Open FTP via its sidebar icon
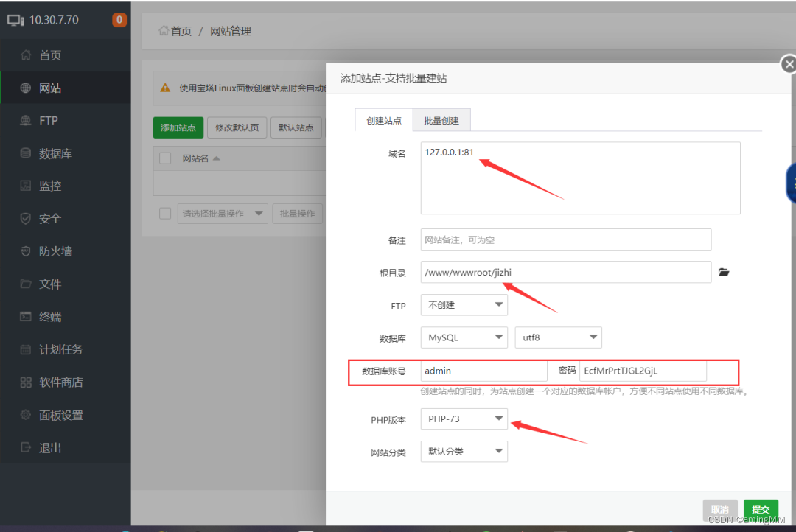The height and width of the screenshot is (532, 796). click(x=26, y=121)
